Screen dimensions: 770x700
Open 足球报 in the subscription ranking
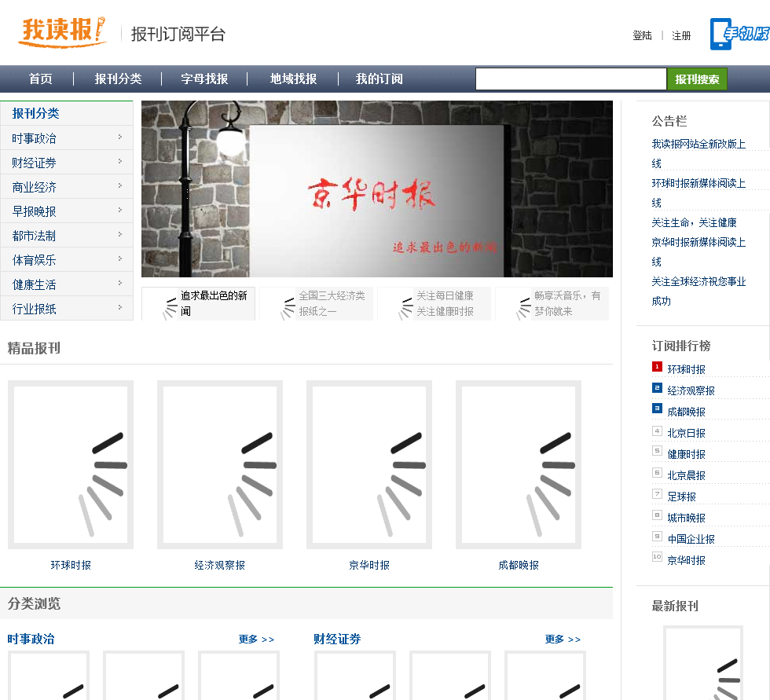click(682, 497)
